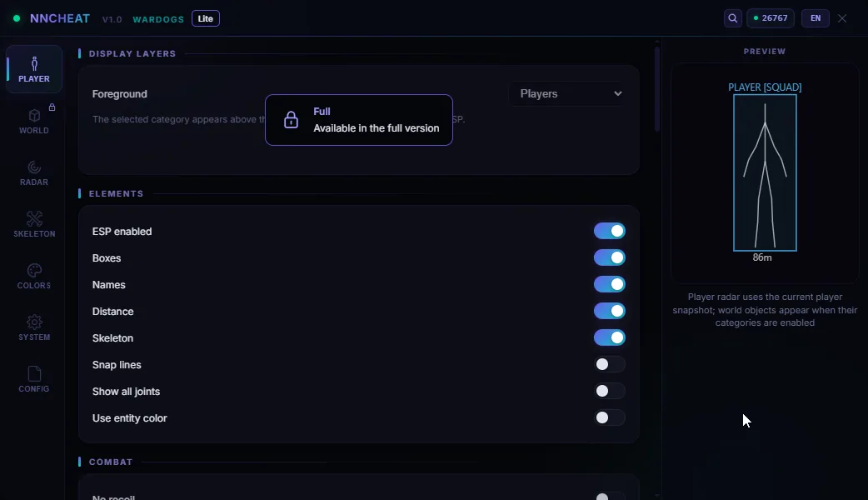Click the player skeleton preview box

[765, 172]
